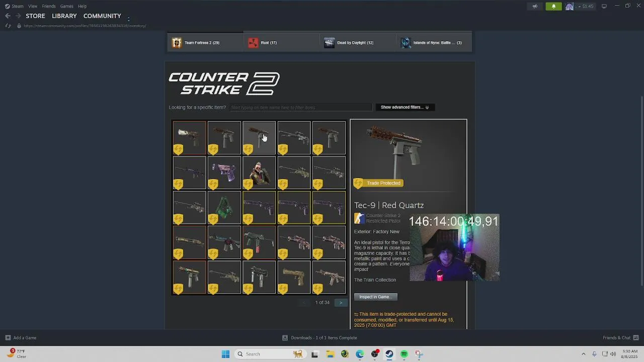
Task: Switch to Islands of Nyne (3) inventory tab
Action: 434,43
